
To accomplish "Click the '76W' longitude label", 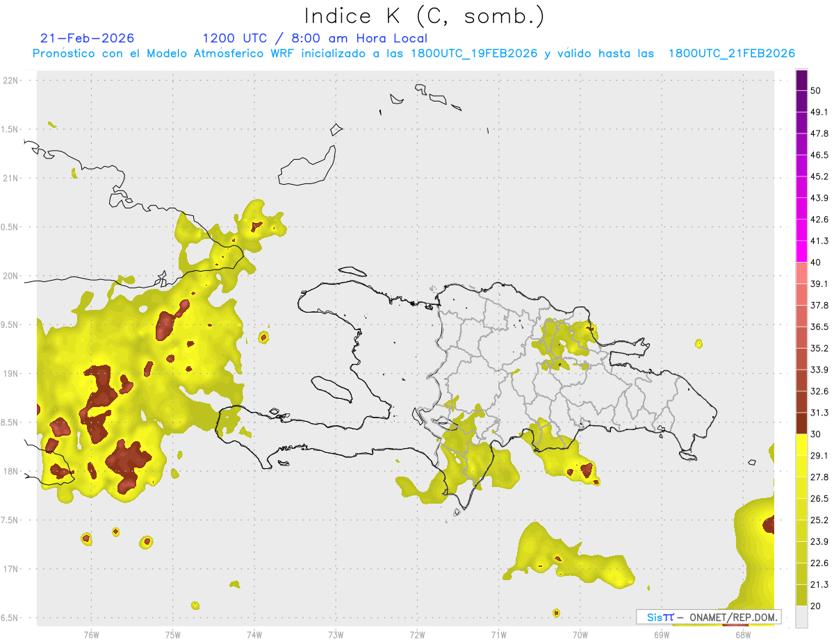I will tap(91, 634).
